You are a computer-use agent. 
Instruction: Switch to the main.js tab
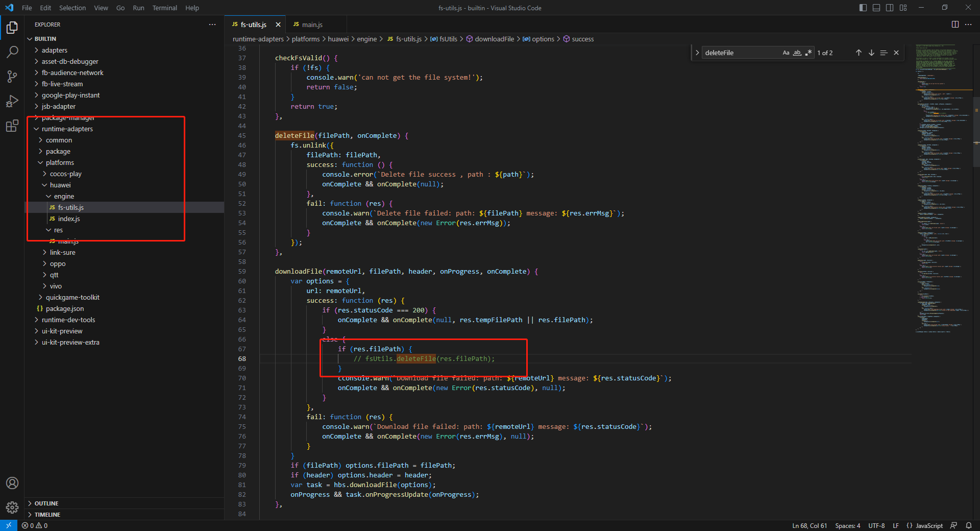(312, 25)
